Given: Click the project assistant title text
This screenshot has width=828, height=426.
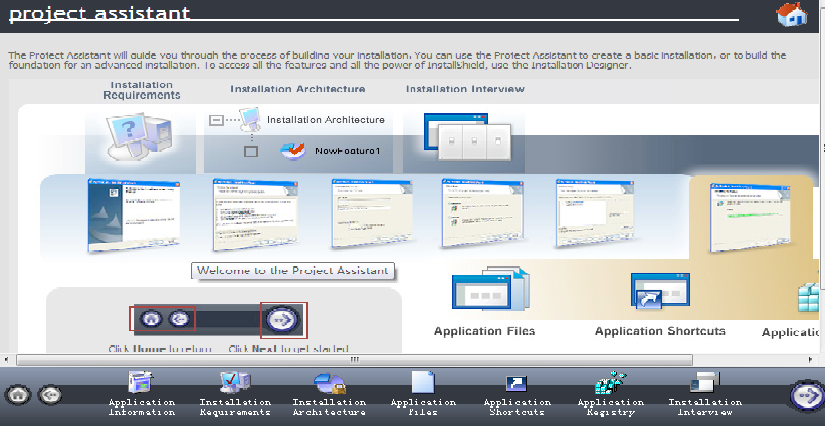Looking at the screenshot, I should pyautogui.click(x=99, y=13).
